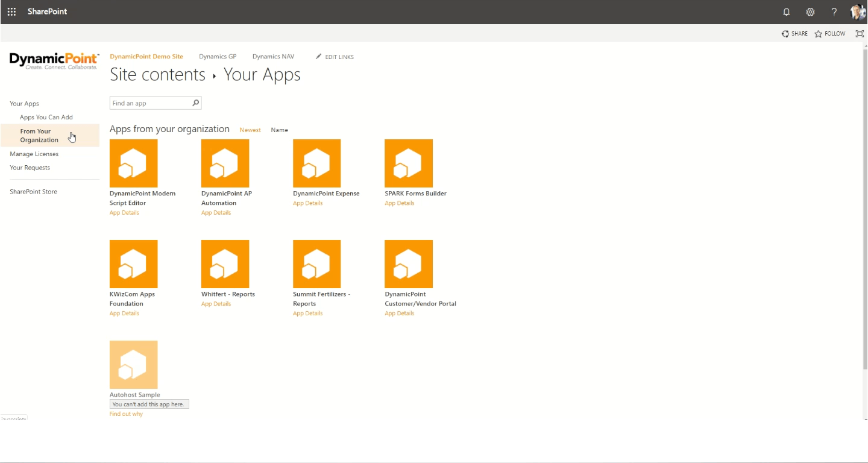Open Dynamics GP navigation link
The image size is (868, 463).
click(218, 57)
